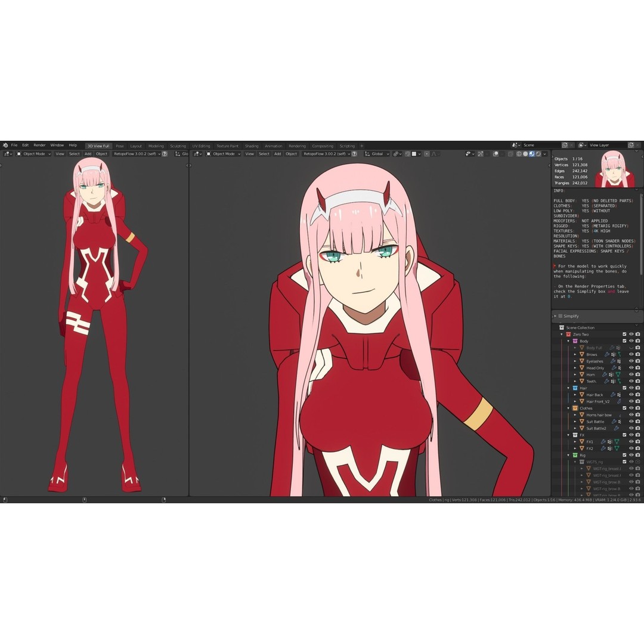Click the Clothes collection orange icon
The width and height of the screenshot is (644, 644).
575,408
